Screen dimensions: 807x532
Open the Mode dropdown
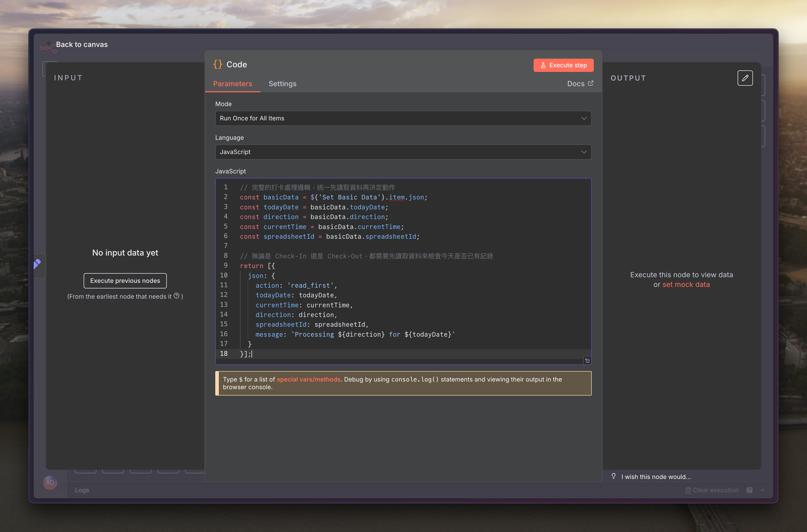tap(403, 118)
